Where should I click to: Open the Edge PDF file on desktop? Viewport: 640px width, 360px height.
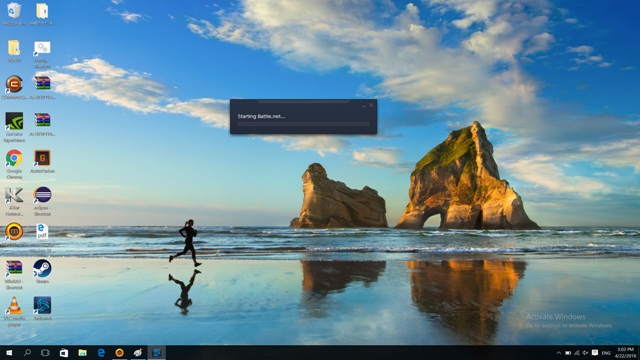42,231
